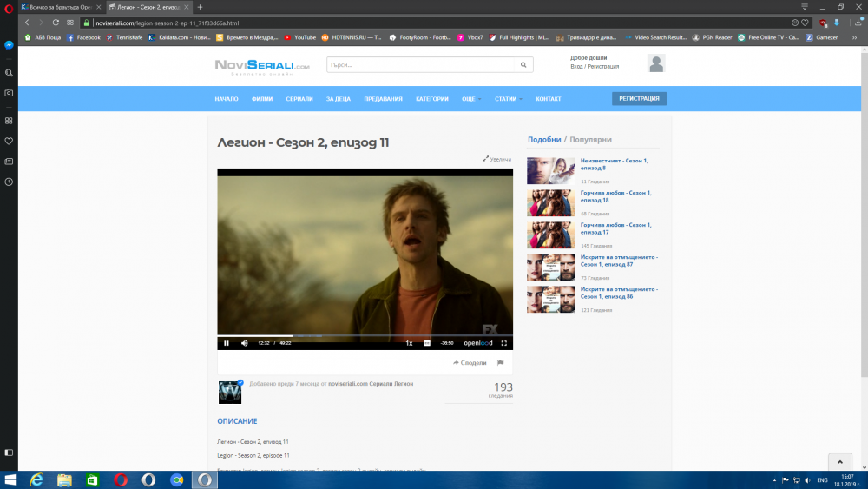Mute the video with speaker icon
This screenshot has width=868, height=489.
(x=244, y=343)
